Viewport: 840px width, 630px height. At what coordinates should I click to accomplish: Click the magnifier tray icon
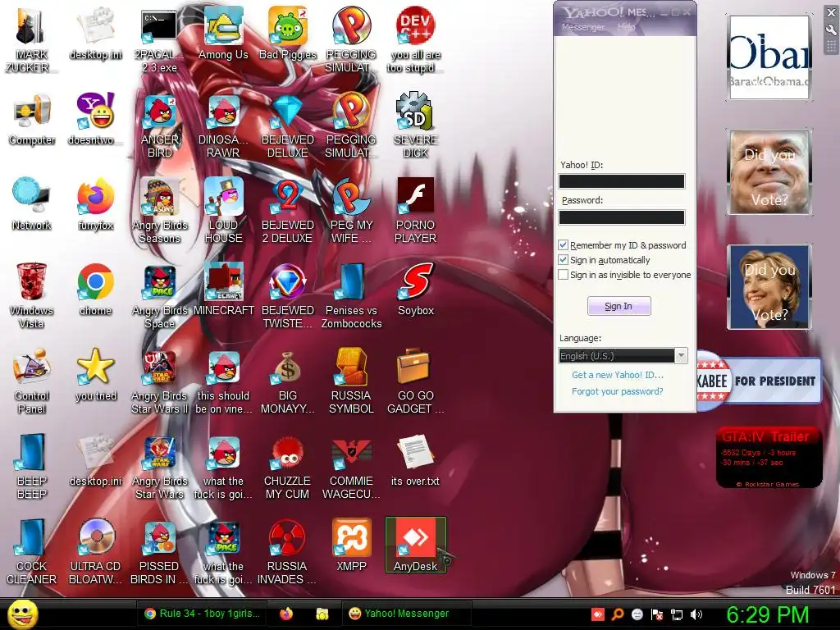618,614
